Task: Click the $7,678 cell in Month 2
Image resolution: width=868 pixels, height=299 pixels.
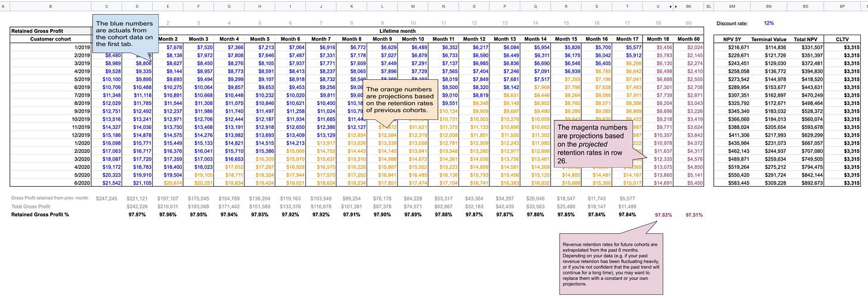Action: pos(174,47)
